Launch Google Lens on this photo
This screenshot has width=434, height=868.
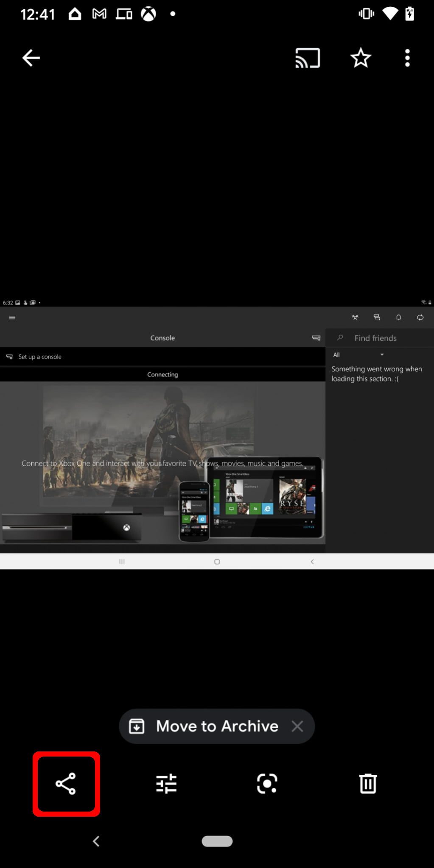click(267, 783)
